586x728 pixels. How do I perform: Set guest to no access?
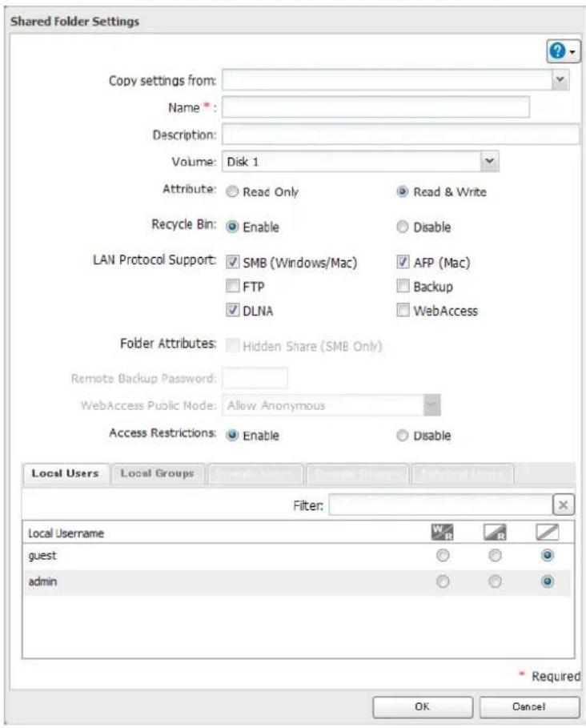pyautogui.click(x=548, y=555)
